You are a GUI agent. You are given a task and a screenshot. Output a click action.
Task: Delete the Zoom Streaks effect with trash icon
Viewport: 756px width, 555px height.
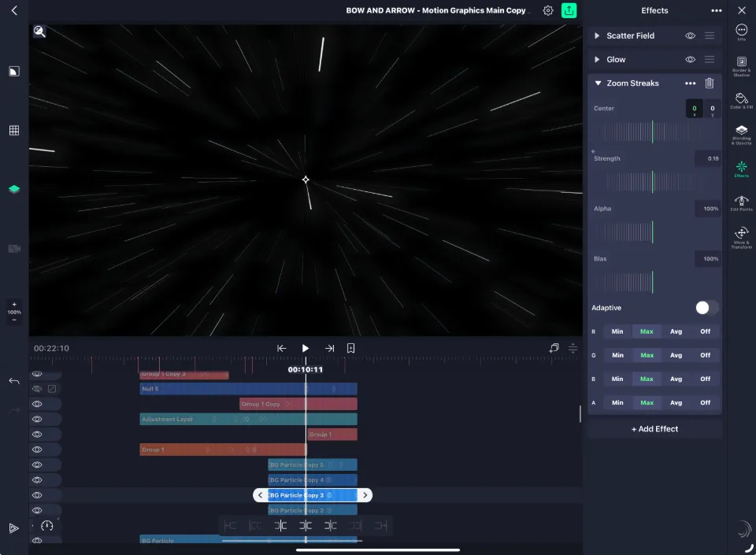(x=710, y=83)
